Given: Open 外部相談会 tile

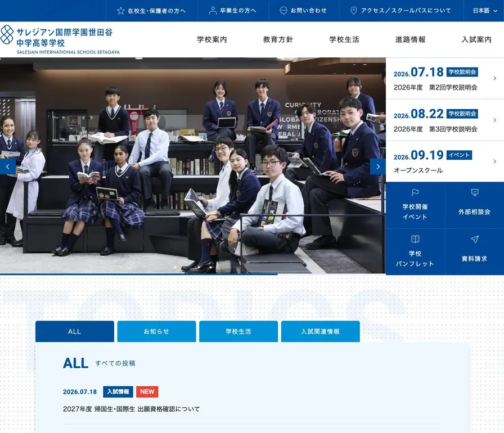Looking at the screenshot, I should point(475,205).
